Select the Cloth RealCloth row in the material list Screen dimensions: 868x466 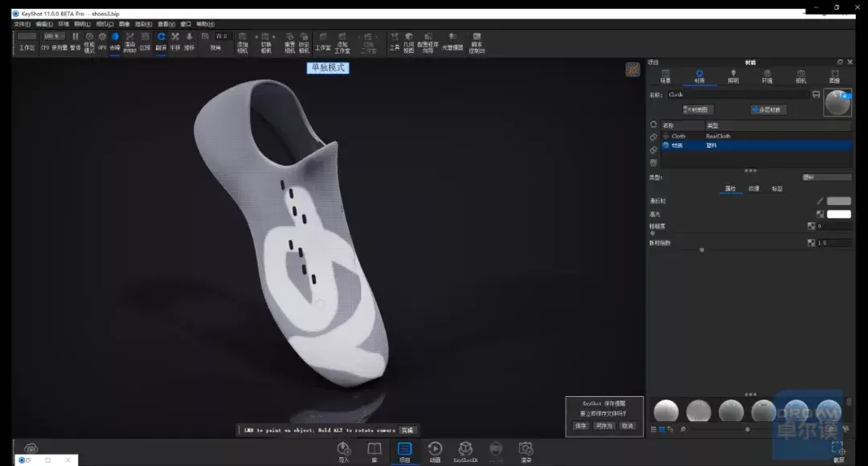tap(756, 136)
